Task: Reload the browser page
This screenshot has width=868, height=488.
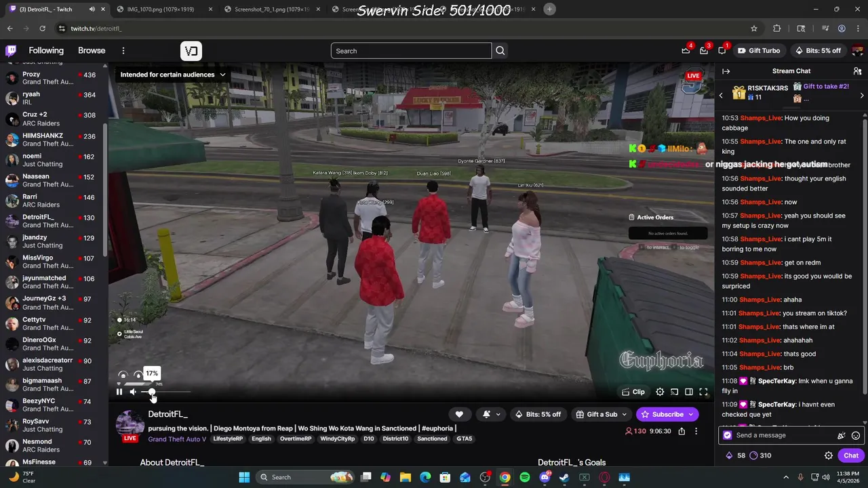Action: [x=42, y=28]
